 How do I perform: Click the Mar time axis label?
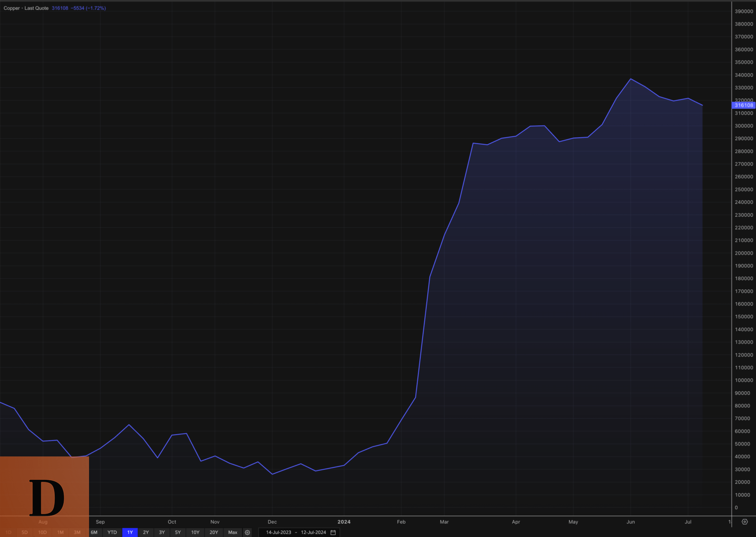[x=444, y=522]
